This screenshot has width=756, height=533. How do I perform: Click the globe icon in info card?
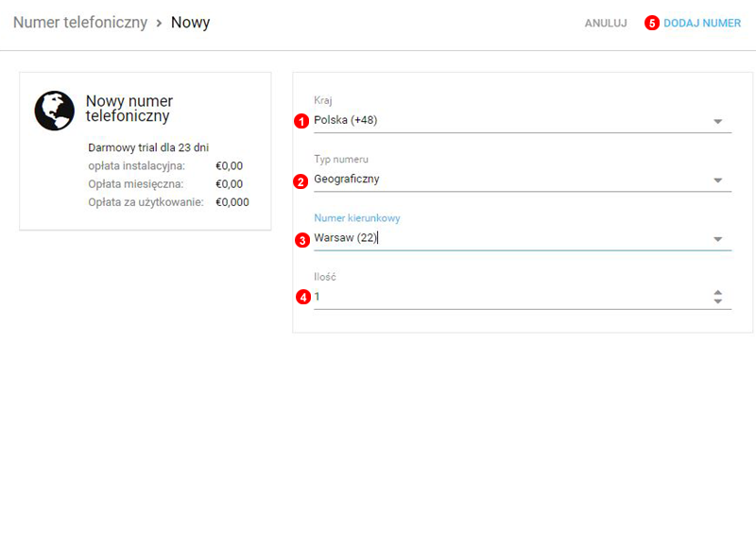[x=54, y=111]
